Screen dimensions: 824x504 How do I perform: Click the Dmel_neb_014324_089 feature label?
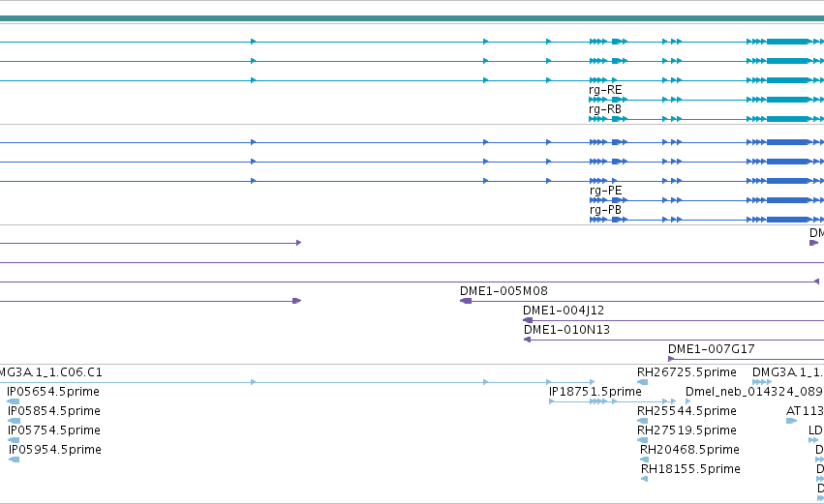pyautogui.click(x=754, y=392)
